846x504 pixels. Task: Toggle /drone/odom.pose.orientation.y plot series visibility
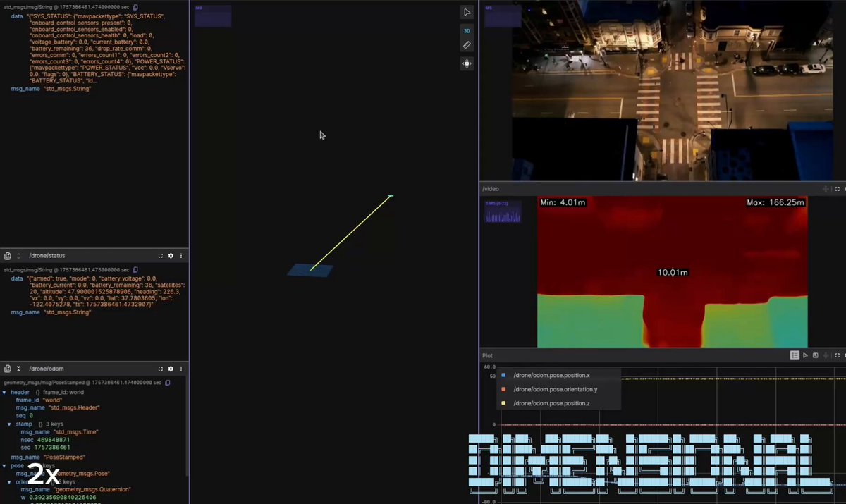tap(503, 389)
